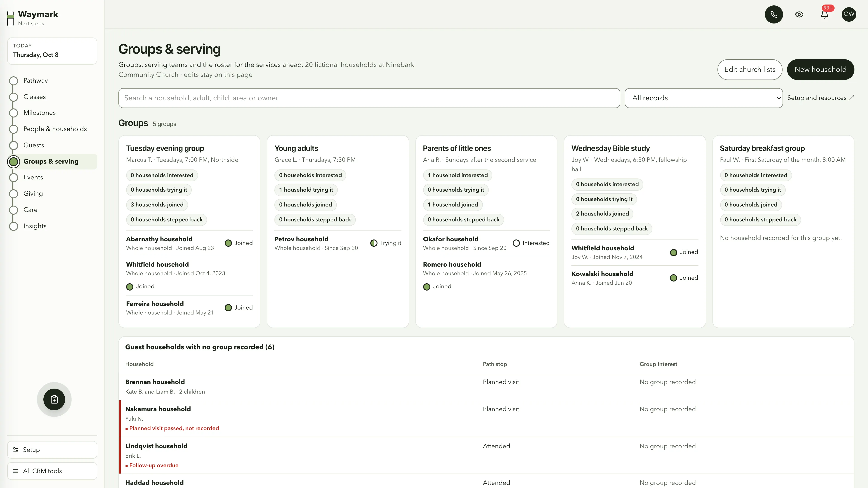Click the Pathway step circle marker

point(14,81)
